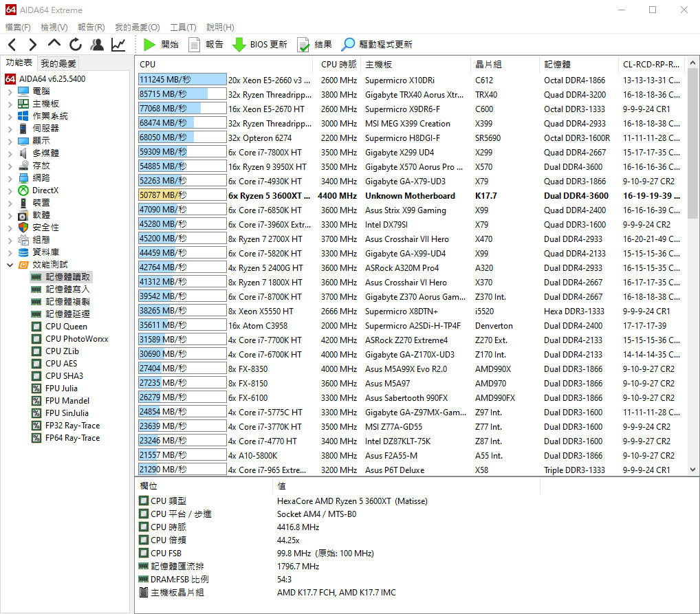Select the 軟體 software icon in tree
This screenshot has width=700, height=614.
[x=23, y=215]
